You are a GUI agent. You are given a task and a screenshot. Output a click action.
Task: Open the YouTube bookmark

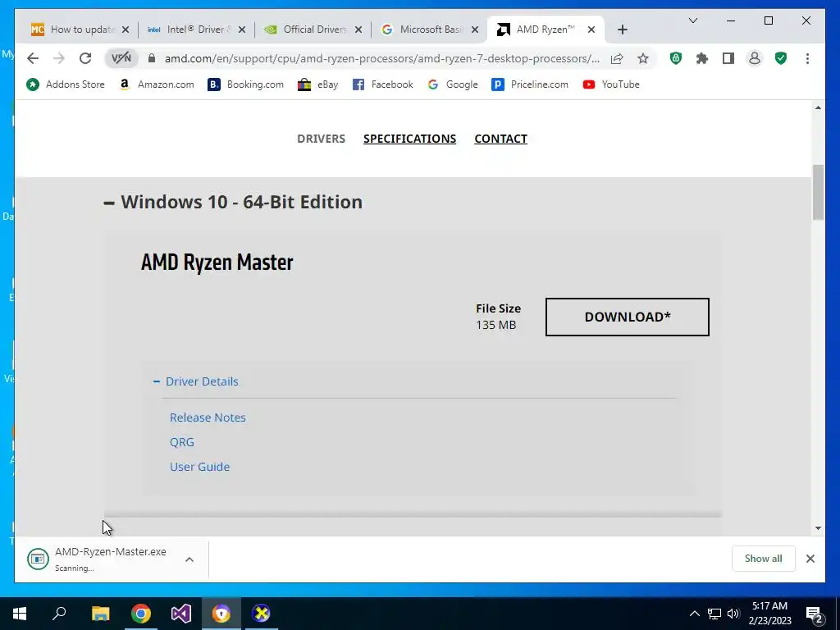(x=611, y=84)
